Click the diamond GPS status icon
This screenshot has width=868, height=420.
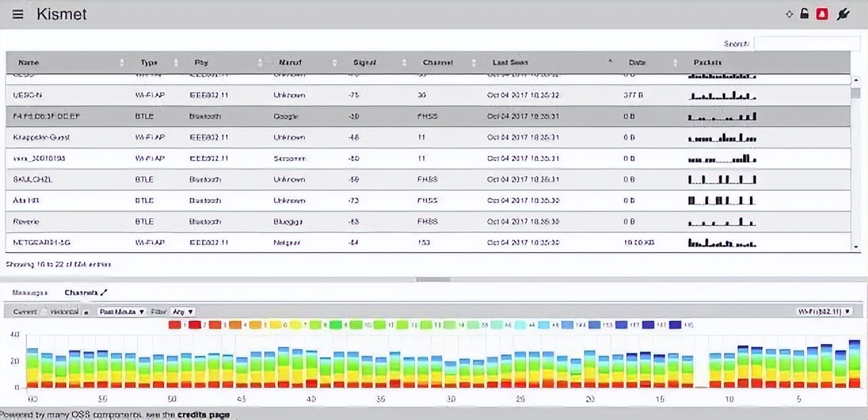point(789,14)
